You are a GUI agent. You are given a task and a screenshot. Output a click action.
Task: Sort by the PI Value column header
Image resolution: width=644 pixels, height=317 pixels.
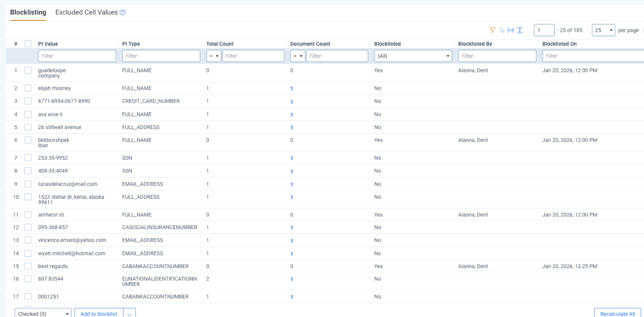click(48, 44)
